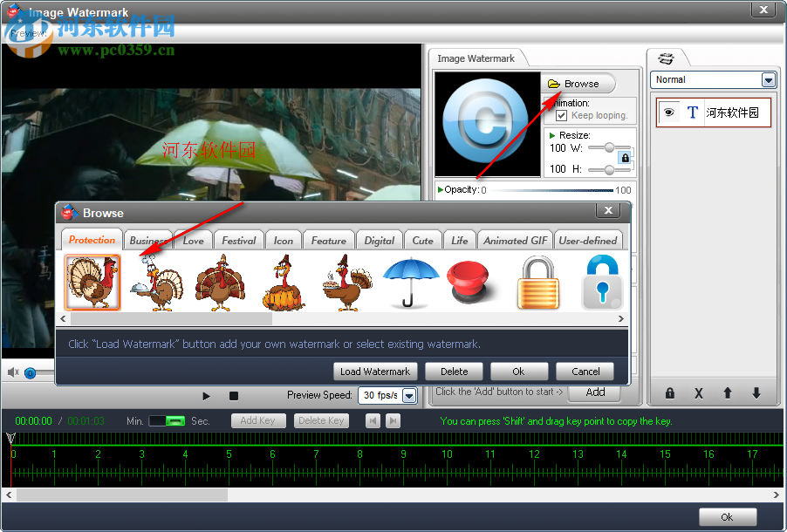Uncheck the Keep looping animation option
The image size is (787, 532).
559,115
